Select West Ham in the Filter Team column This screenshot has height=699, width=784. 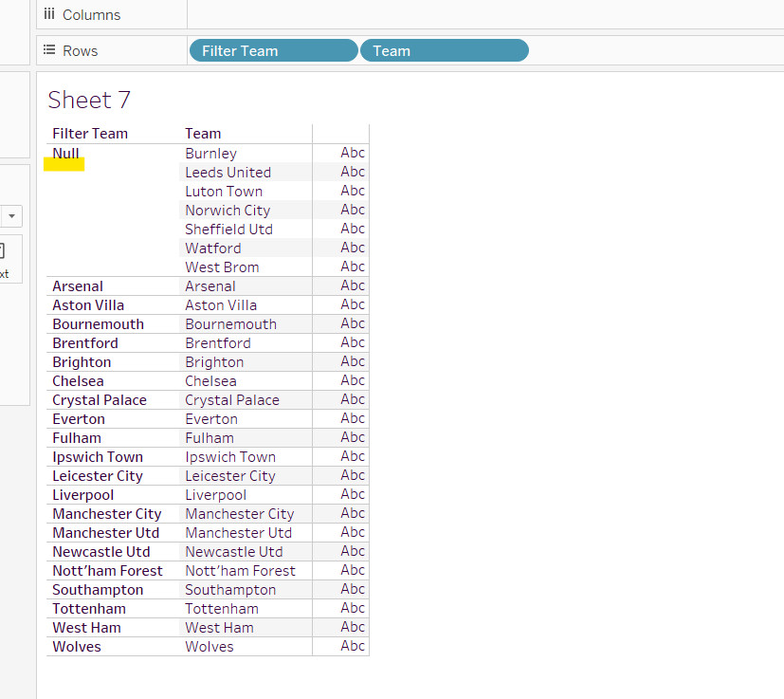coord(86,628)
